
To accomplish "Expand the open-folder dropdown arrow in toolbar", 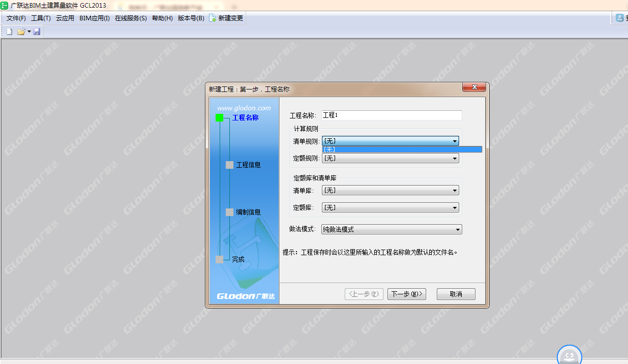I will 29,32.
